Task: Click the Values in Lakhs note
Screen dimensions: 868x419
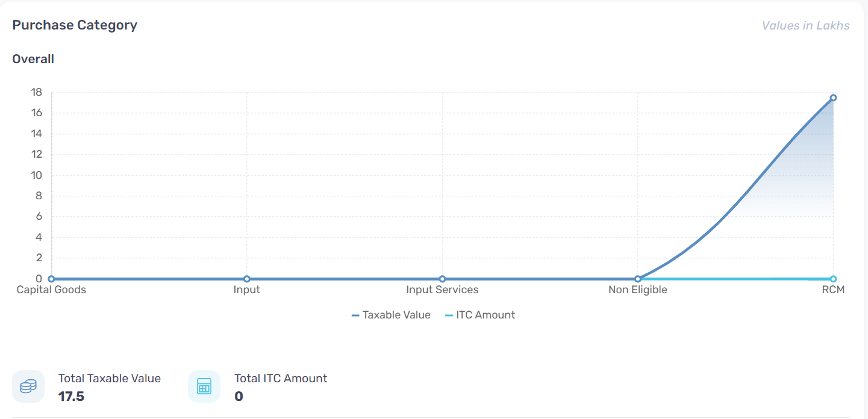Action: (806, 26)
